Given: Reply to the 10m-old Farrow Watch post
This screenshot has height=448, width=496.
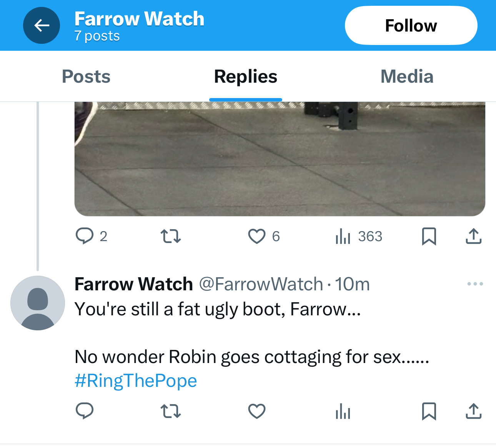Looking at the screenshot, I should [x=85, y=411].
